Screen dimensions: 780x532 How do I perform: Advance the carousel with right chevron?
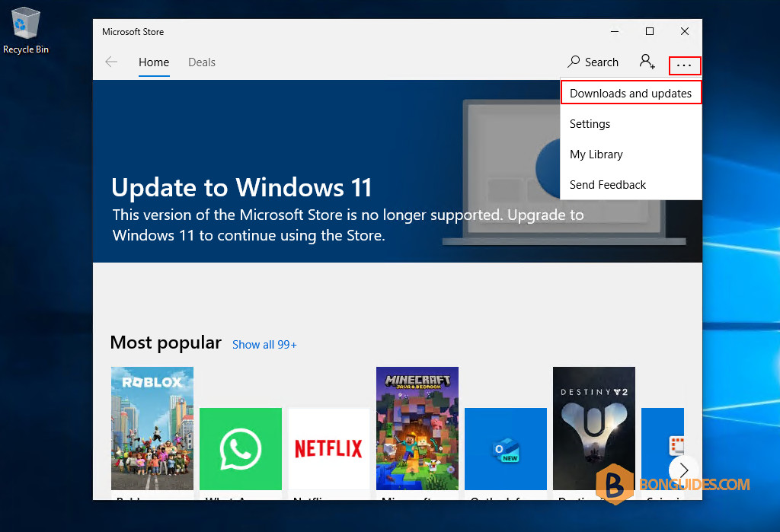point(683,470)
